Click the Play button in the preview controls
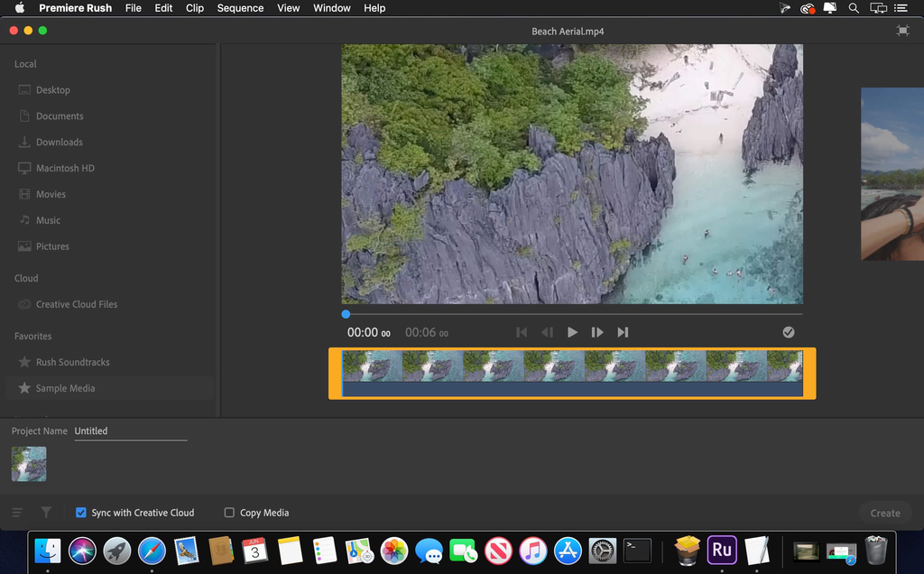 [x=572, y=332]
